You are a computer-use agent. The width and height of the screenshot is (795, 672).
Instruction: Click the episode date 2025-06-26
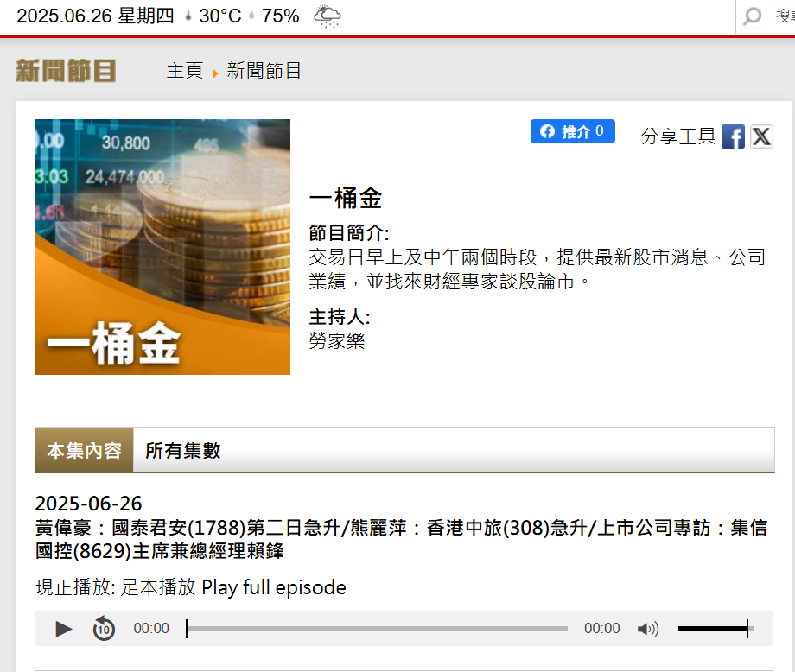tap(88, 504)
